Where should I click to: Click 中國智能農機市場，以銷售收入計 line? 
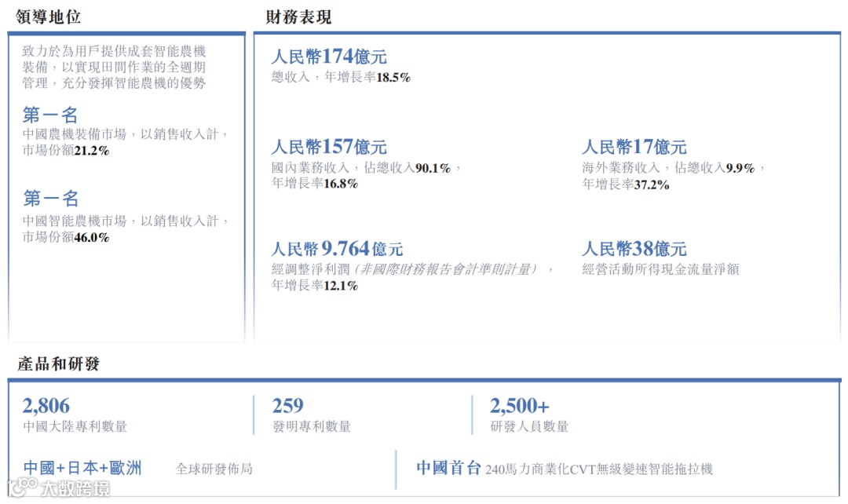tap(126, 221)
